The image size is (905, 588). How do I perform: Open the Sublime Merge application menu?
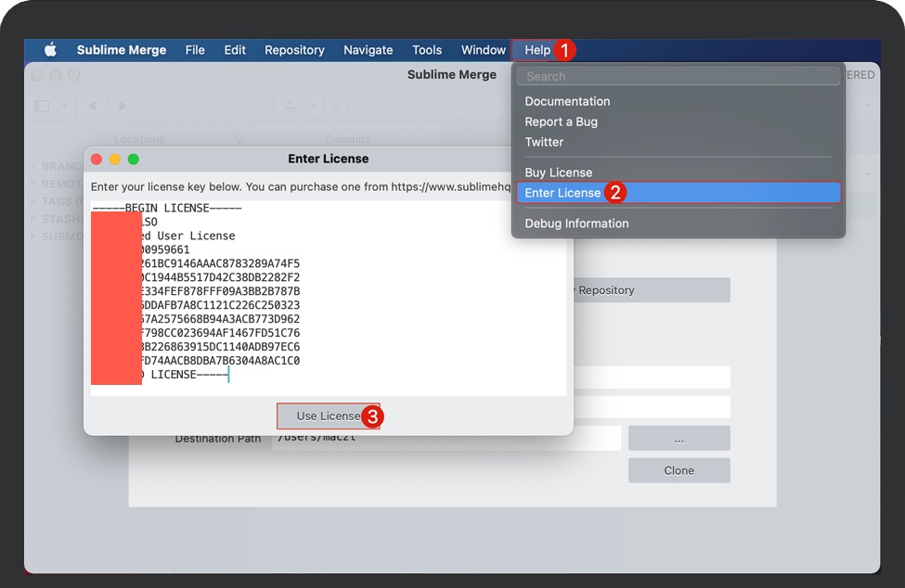122,50
